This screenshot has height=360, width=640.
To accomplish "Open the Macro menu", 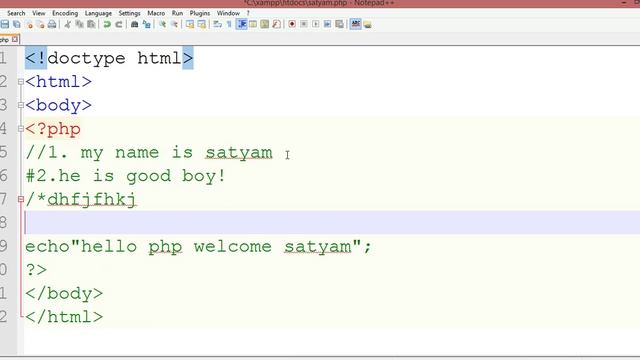I will pyautogui.click(x=156, y=13).
